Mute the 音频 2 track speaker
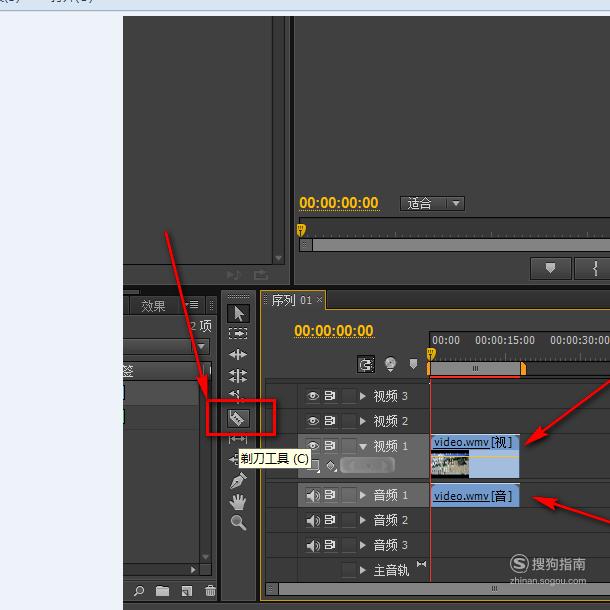 click(313, 520)
